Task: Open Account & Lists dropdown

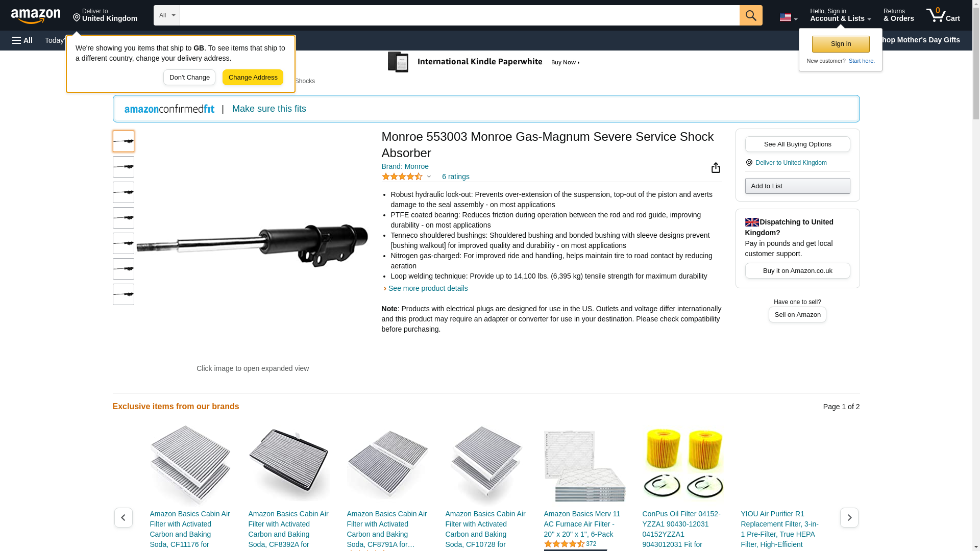Action: coord(840,15)
